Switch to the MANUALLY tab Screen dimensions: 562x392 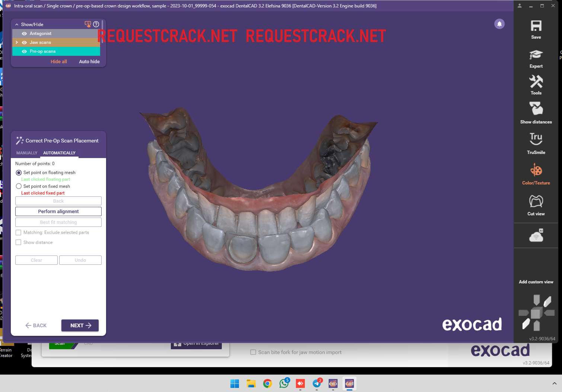click(26, 153)
